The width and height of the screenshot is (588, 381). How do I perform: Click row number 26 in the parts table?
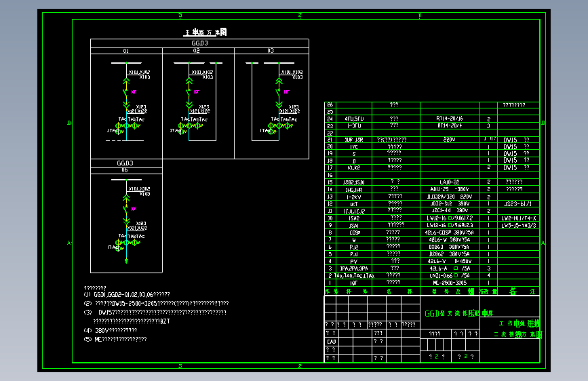[330, 105]
